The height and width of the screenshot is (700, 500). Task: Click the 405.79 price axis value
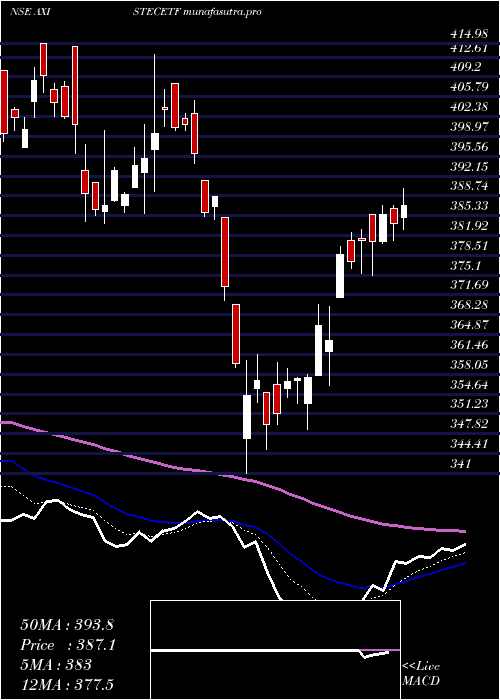coord(469,87)
